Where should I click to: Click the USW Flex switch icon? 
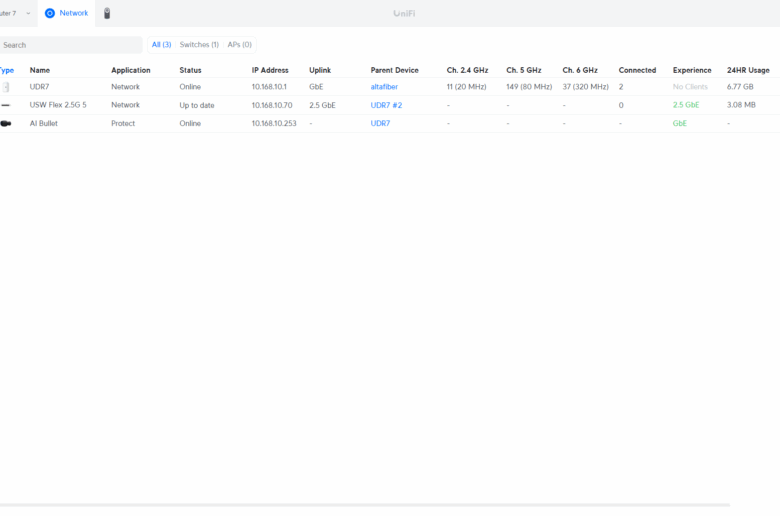pyautogui.click(x=5, y=105)
